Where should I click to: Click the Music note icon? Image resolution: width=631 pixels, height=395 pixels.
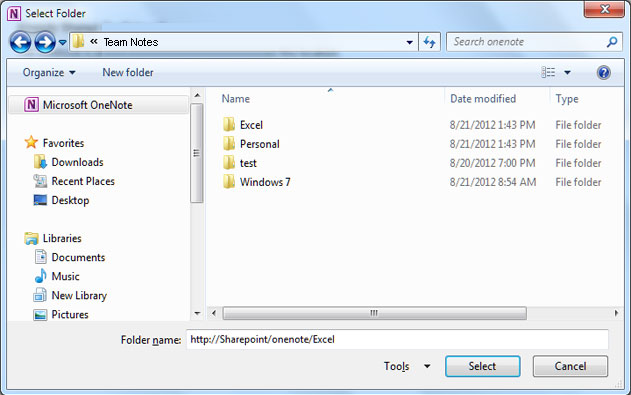(40, 276)
